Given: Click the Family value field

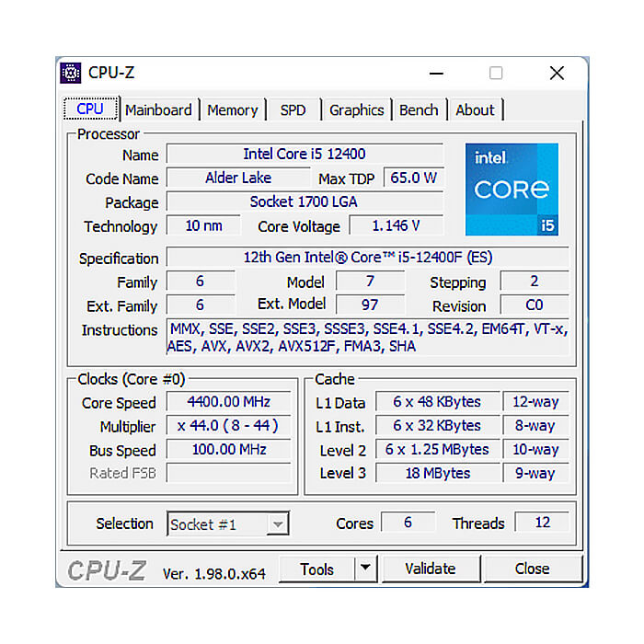Looking at the screenshot, I should click(201, 282).
